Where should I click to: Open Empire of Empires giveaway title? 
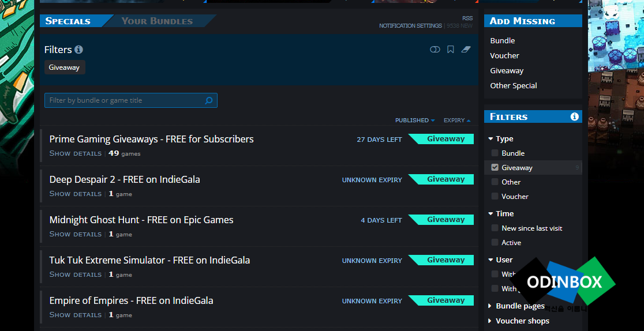[131, 300]
